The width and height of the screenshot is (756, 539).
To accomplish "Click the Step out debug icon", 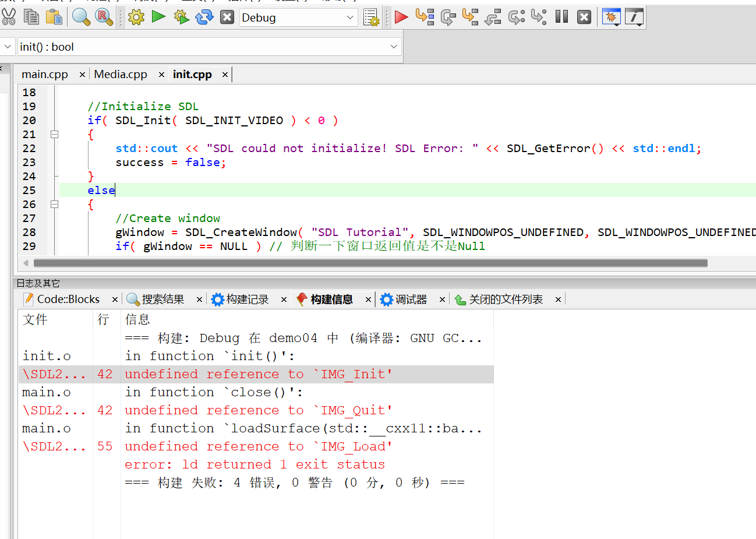I will [493, 17].
